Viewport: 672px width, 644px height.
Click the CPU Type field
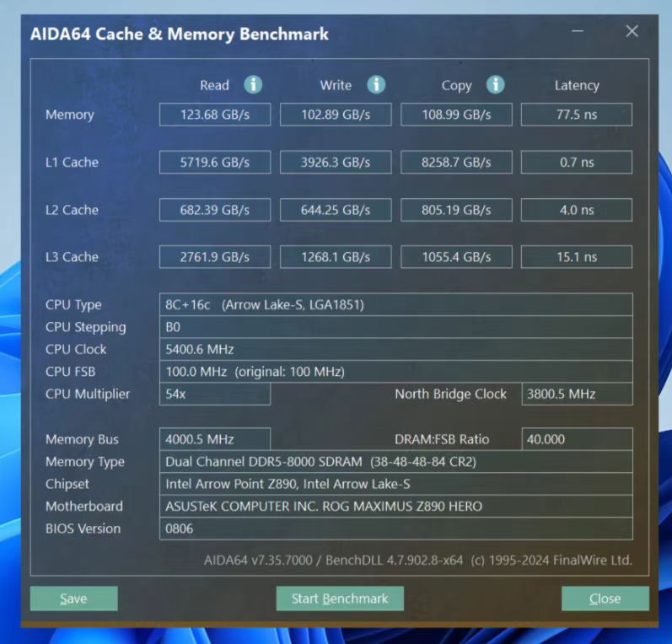click(395, 304)
